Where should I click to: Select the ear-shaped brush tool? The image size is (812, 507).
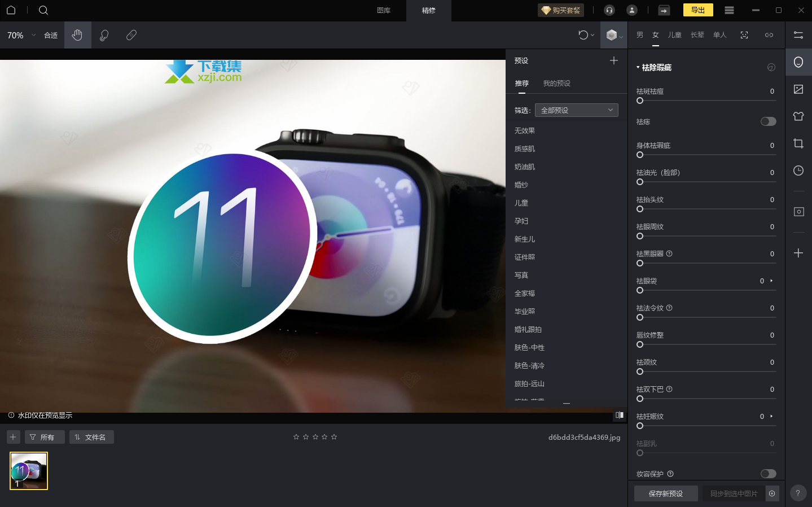pos(104,35)
